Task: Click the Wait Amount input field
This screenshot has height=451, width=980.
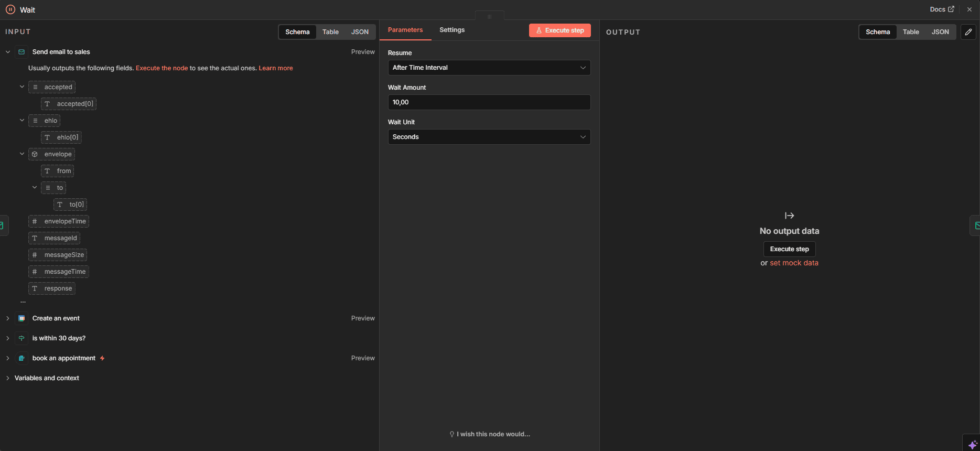Action: (489, 102)
